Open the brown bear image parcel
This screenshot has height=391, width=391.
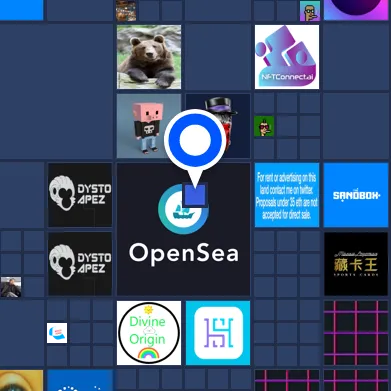149,57
